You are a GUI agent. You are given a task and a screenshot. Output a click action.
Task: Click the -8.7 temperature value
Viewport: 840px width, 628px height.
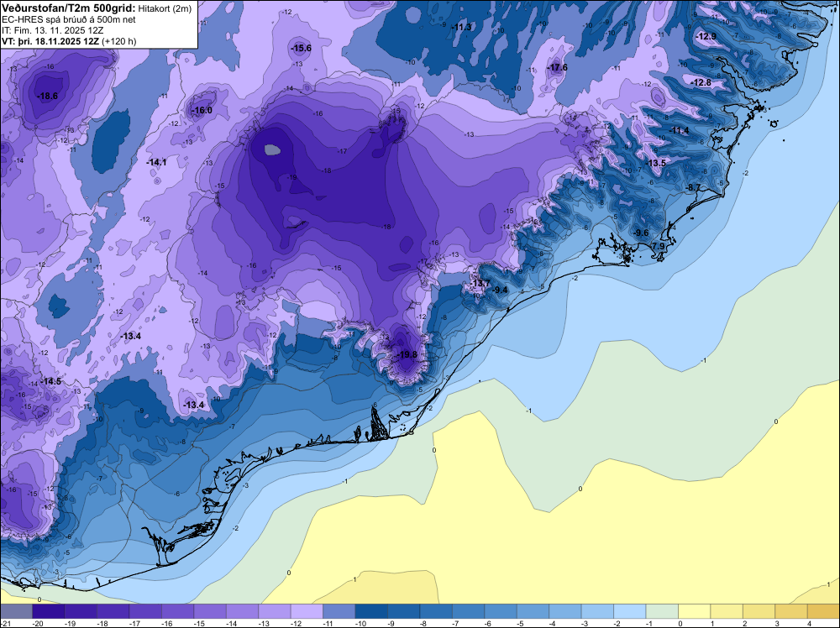coord(693,187)
